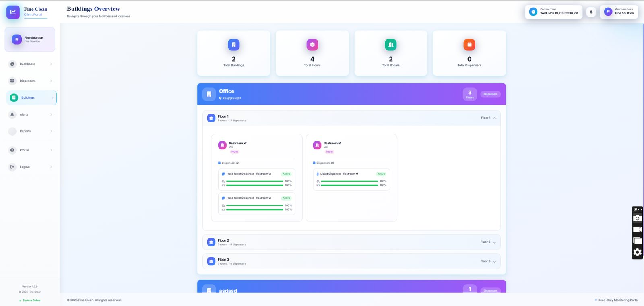Click the Liquid Dispenser level bar

point(349,181)
